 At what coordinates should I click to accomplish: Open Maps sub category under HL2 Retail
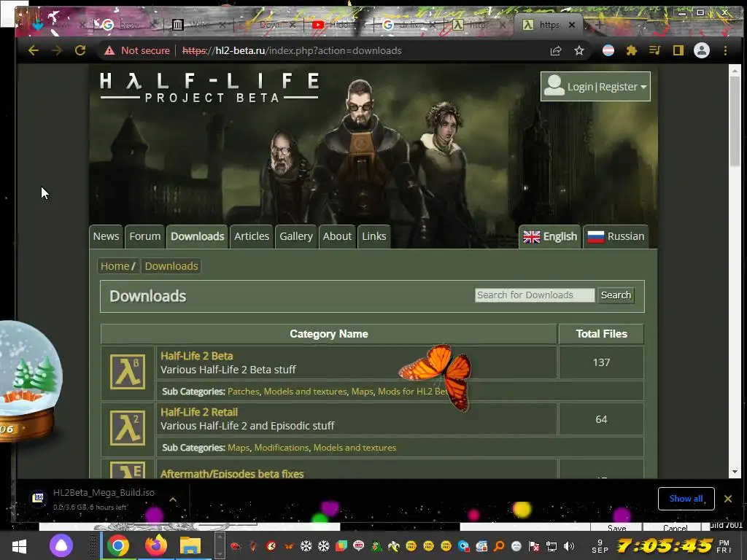tap(239, 448)
